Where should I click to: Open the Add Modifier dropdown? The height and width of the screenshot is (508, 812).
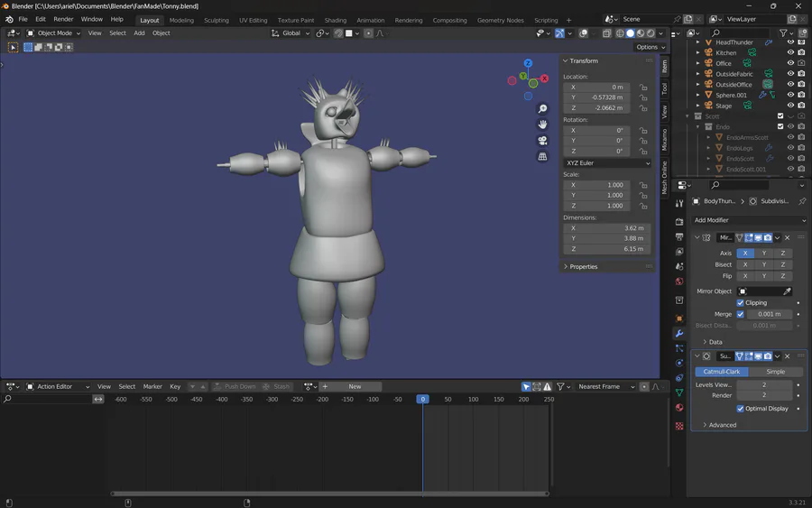click(749, 220)
